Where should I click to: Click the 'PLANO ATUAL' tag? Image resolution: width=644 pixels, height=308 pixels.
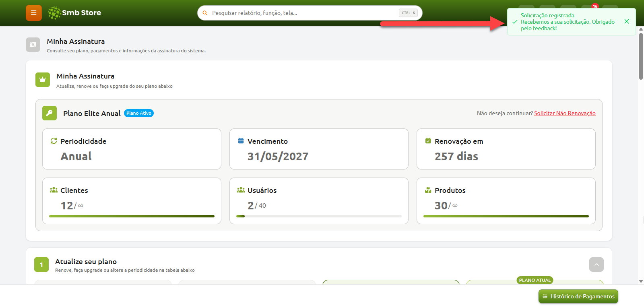[x=535, y=280]
